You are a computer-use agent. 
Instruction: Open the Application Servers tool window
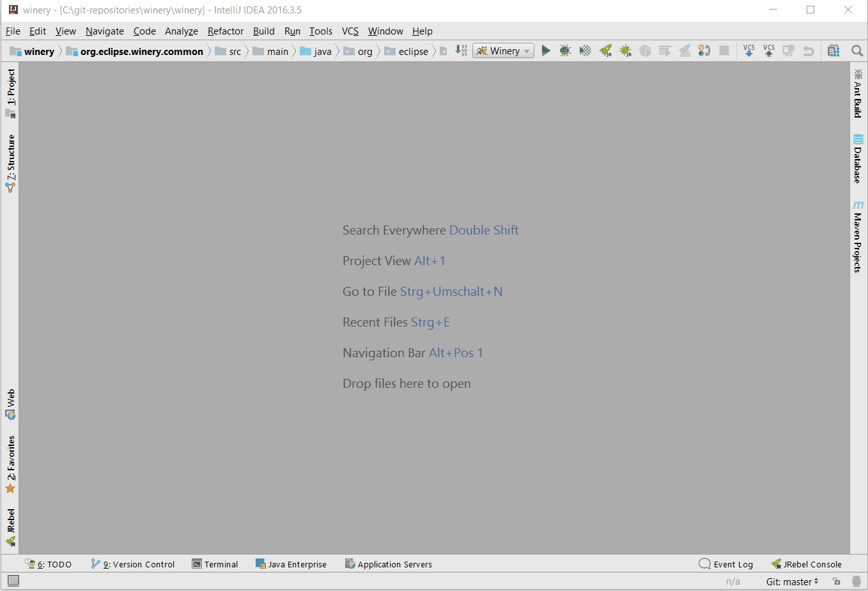point(389,564)
